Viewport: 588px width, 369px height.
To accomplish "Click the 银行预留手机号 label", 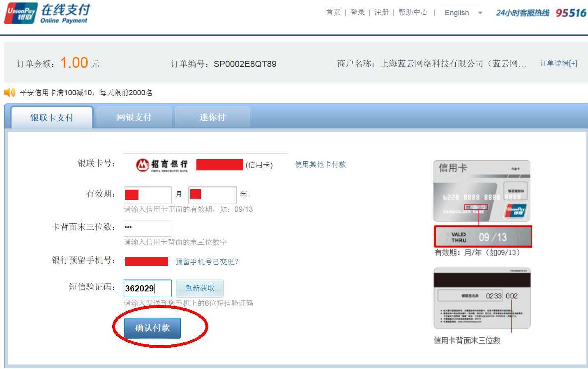I will (83, 260).
